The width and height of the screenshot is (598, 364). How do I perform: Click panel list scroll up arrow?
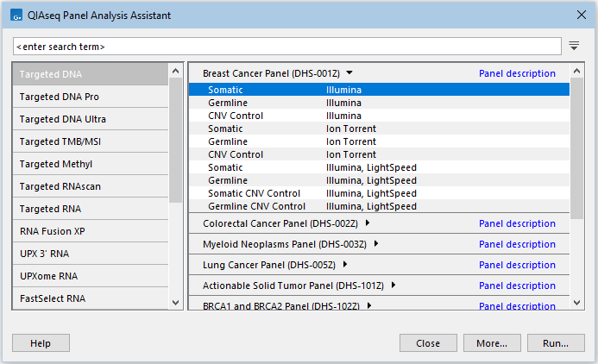(x=576, y=71)
